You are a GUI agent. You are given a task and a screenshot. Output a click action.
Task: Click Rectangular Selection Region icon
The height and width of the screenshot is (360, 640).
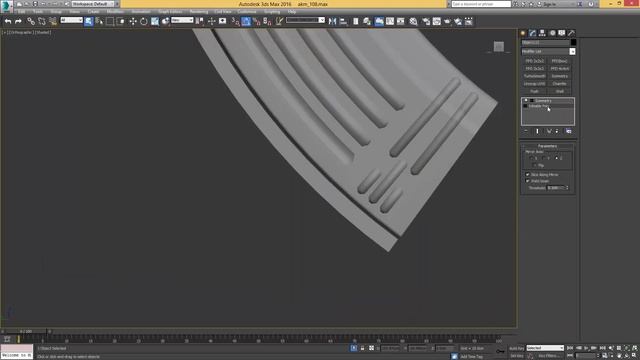pyautogui.click(x=110, y=21)
